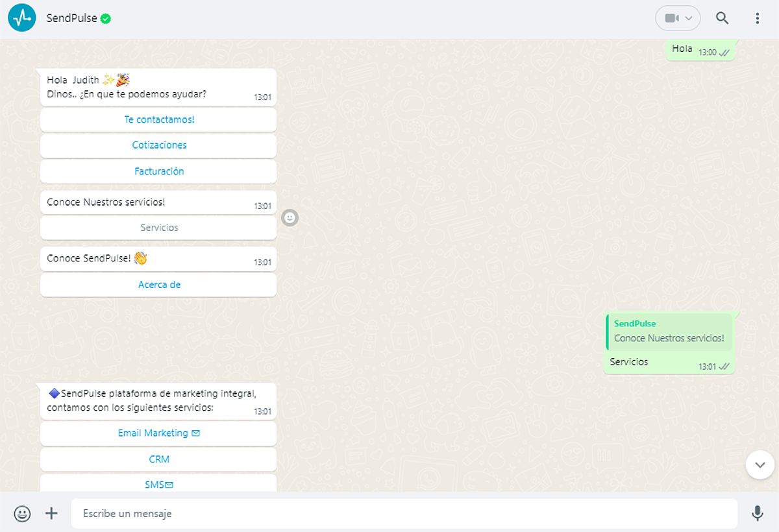Click the quoted Conoce Nuestros servicios reply

coord(669,332)
